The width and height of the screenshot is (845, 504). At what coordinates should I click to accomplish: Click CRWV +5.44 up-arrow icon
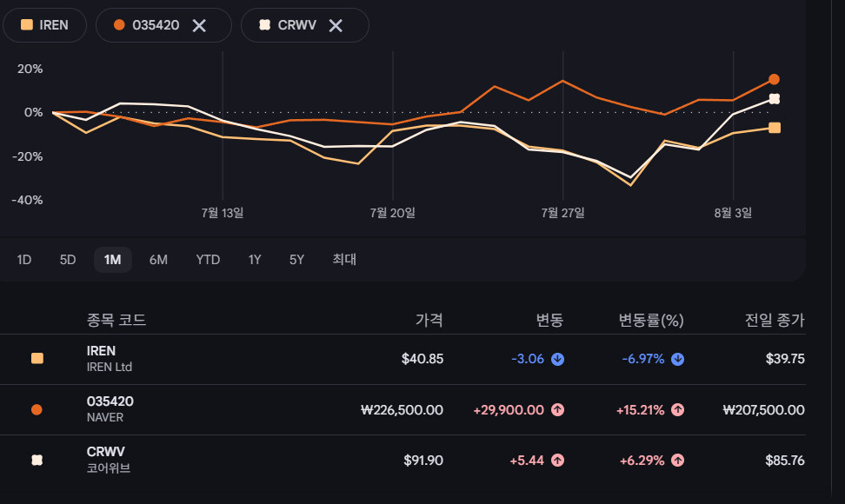(x=558, y=461)
